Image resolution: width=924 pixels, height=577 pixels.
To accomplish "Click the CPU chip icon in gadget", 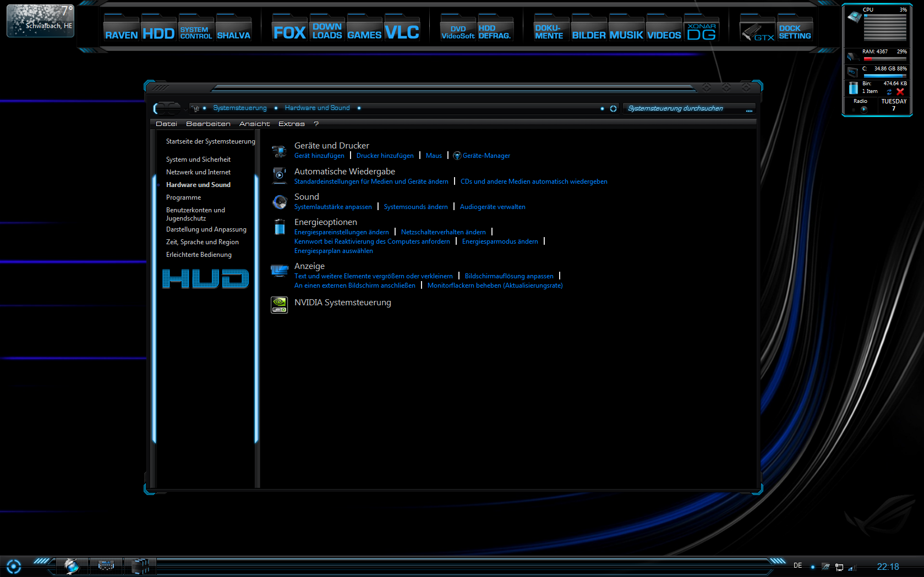I will [855, 17].
